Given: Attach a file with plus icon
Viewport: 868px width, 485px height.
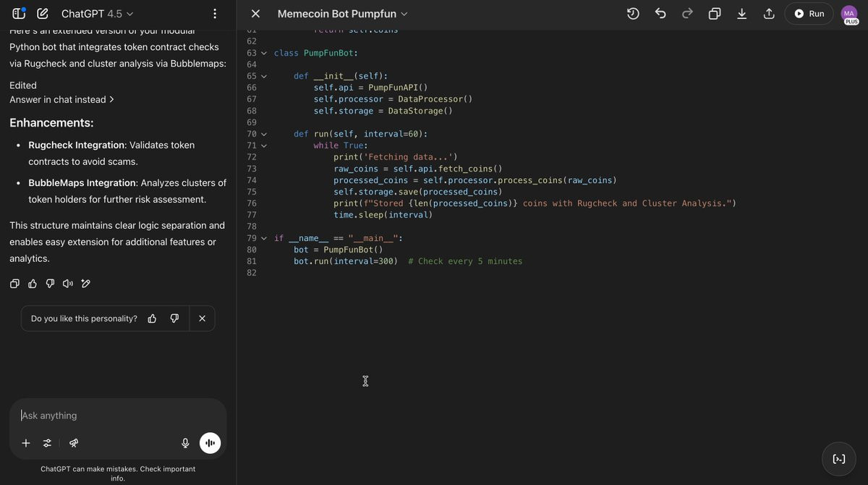Looking at the screenshot, I should (26, 443).
